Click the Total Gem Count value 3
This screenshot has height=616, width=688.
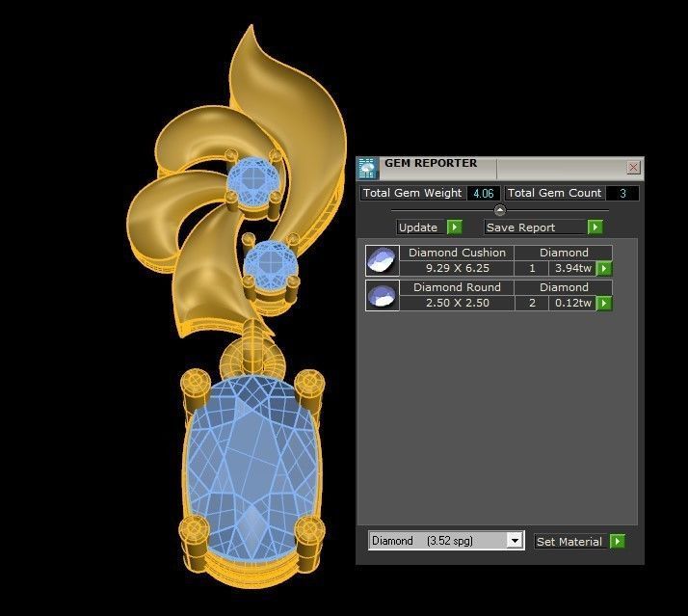point(622,193)
